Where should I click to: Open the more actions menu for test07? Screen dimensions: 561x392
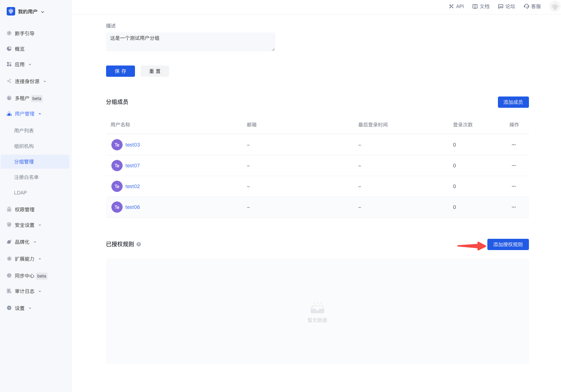(x=514, y=166)
